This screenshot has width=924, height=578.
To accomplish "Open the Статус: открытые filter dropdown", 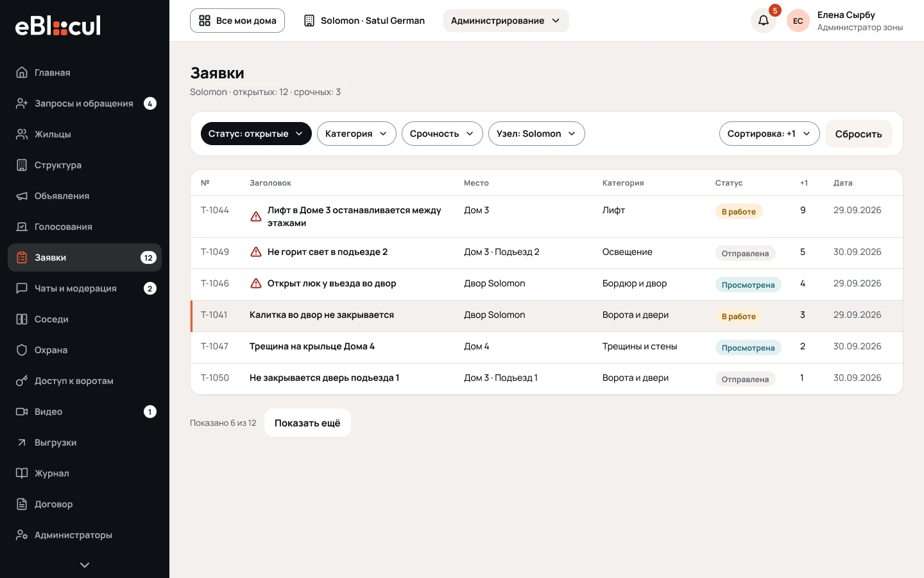I will point(256,134).
